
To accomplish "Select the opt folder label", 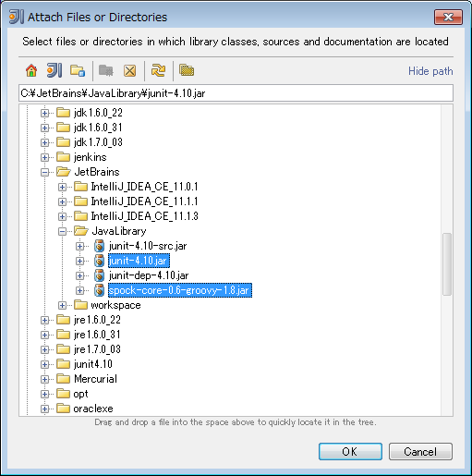I will coord(80,394).
